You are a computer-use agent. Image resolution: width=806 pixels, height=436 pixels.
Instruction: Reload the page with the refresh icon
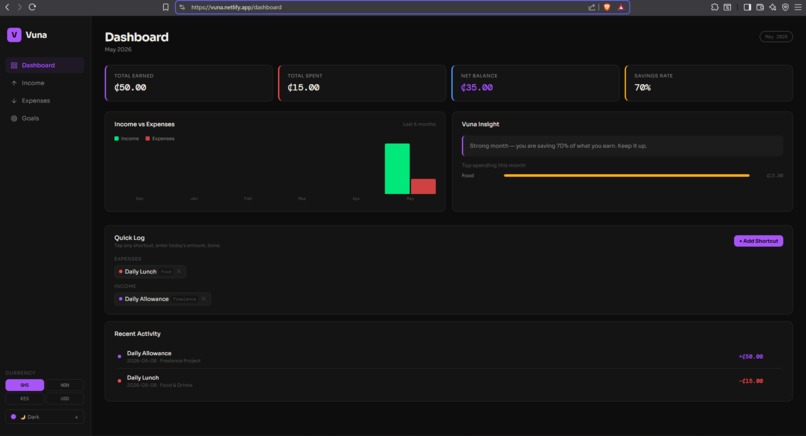pos(32,7)
